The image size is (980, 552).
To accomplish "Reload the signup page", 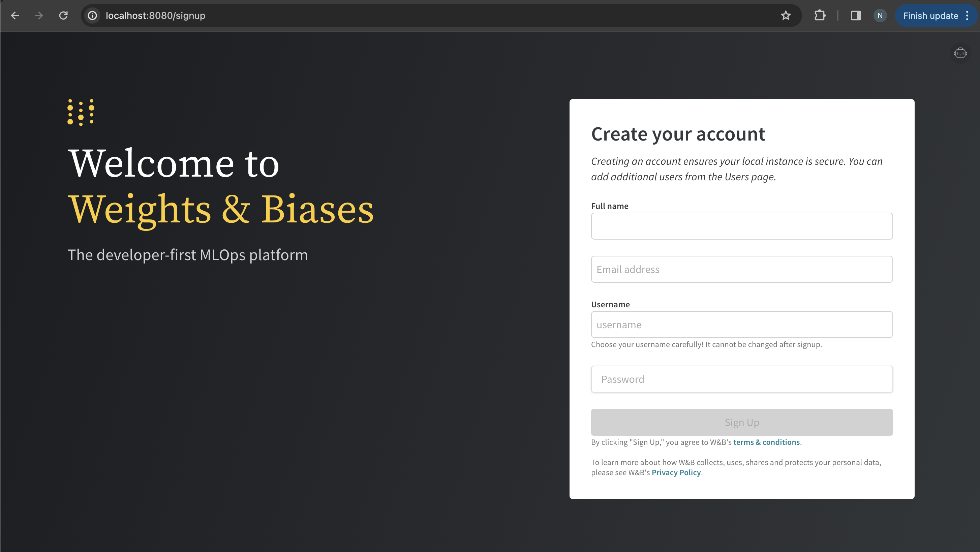I will 63,16.
